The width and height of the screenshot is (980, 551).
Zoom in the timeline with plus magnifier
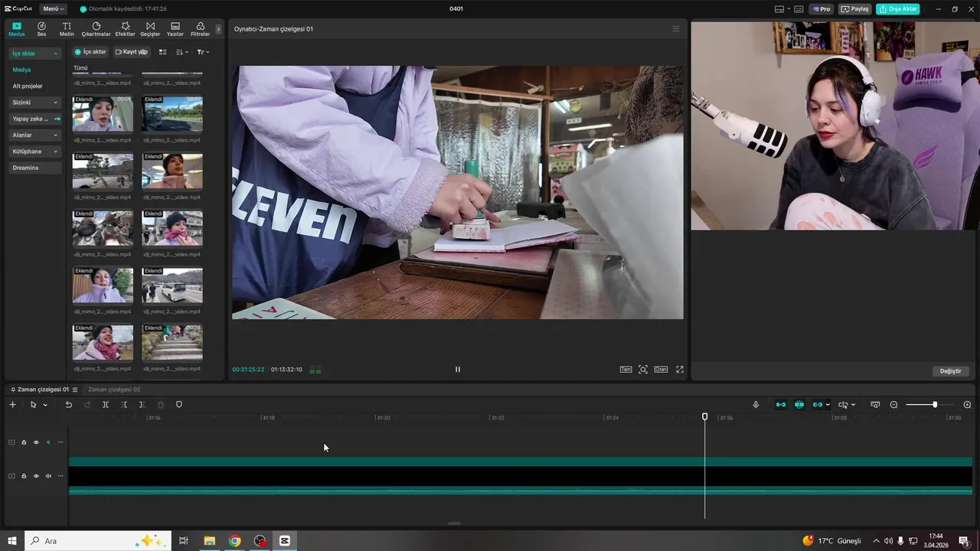(x=967, y=405)
